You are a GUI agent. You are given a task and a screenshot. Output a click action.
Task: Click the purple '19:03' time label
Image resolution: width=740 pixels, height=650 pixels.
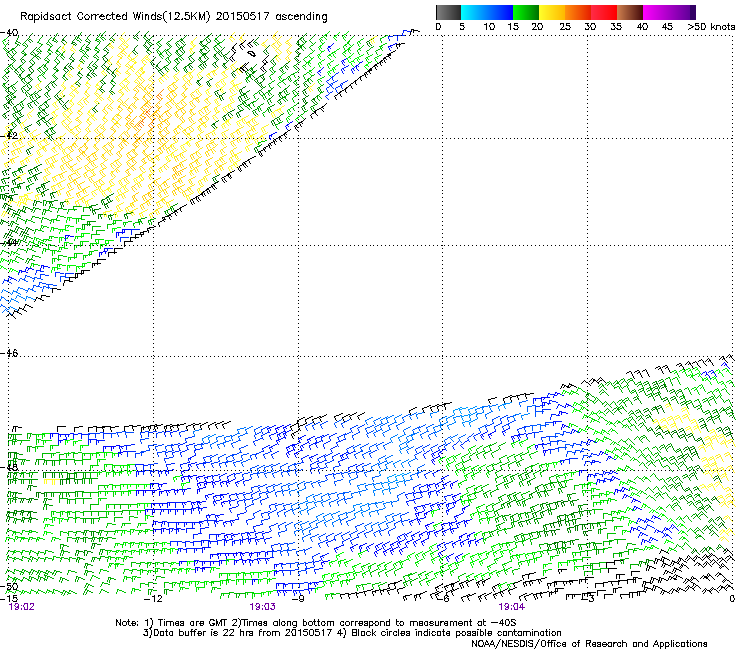click(262, 607)
